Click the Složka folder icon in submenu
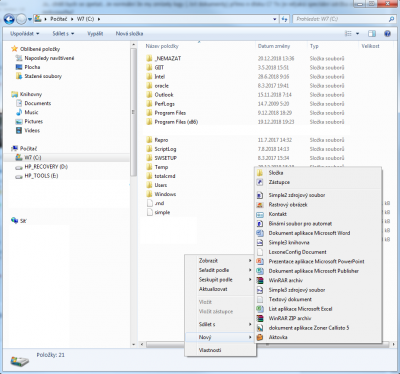 260,173
